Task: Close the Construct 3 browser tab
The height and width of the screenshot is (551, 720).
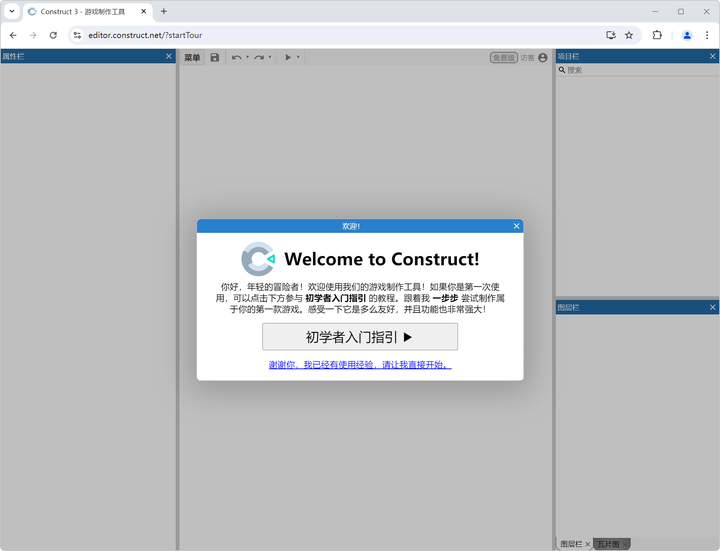Action: tap(144, 11)
